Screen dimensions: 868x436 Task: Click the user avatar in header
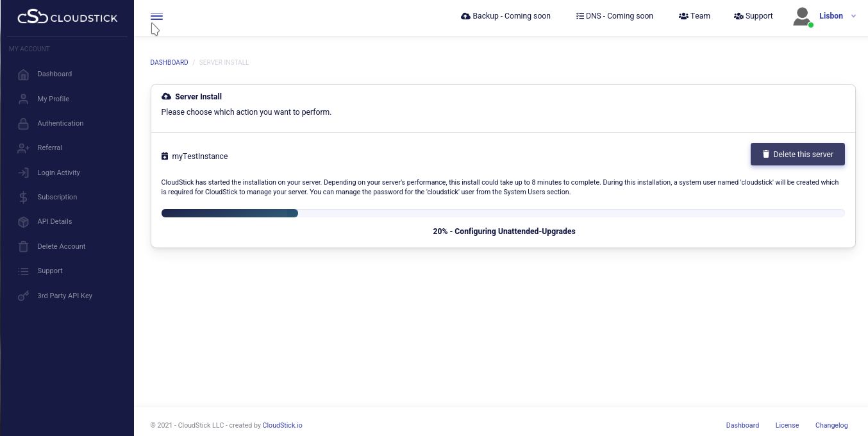click(802, 17)
